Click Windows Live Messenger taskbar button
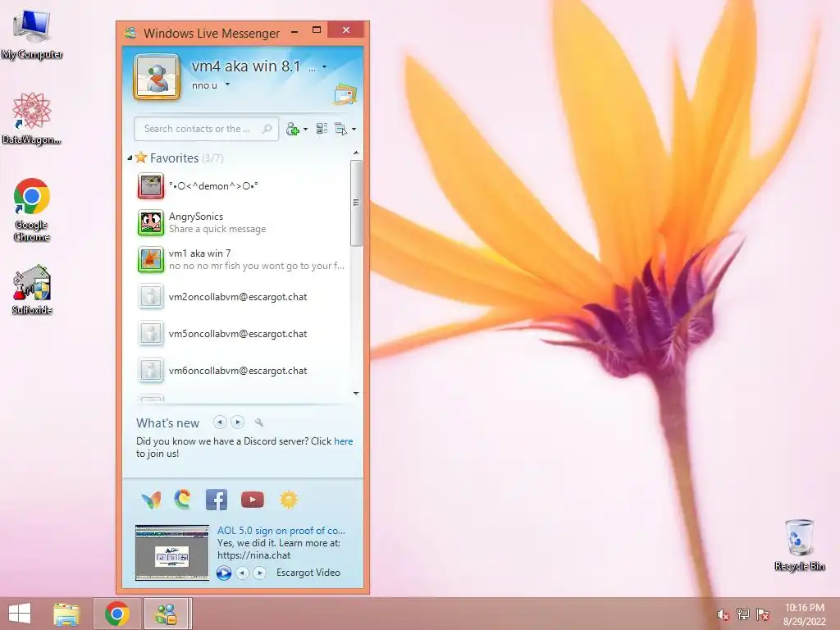 166,614
